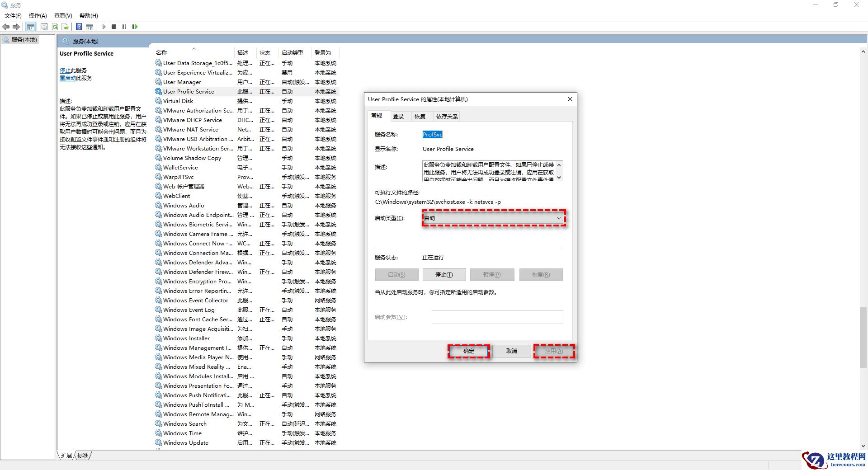
Task: Go back with the toolbar left arrow
Action: coord(6,27)
